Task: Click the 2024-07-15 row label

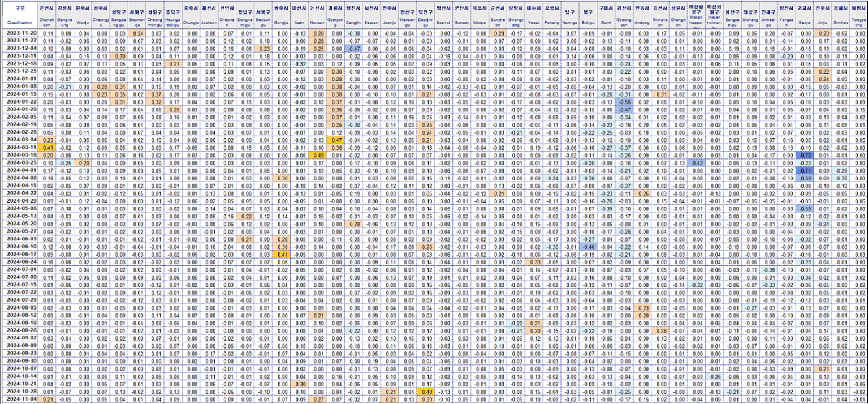Action: [x=19, y=285]
